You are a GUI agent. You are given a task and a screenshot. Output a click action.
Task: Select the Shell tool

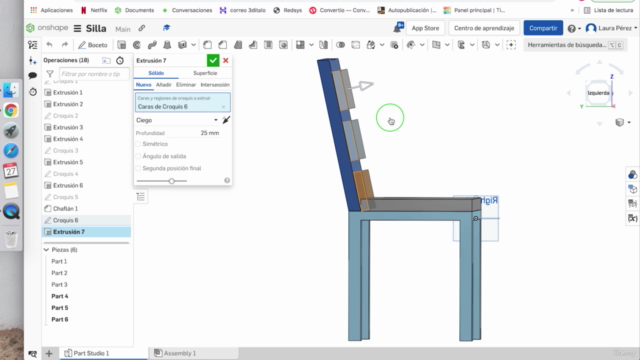(268, 45)
